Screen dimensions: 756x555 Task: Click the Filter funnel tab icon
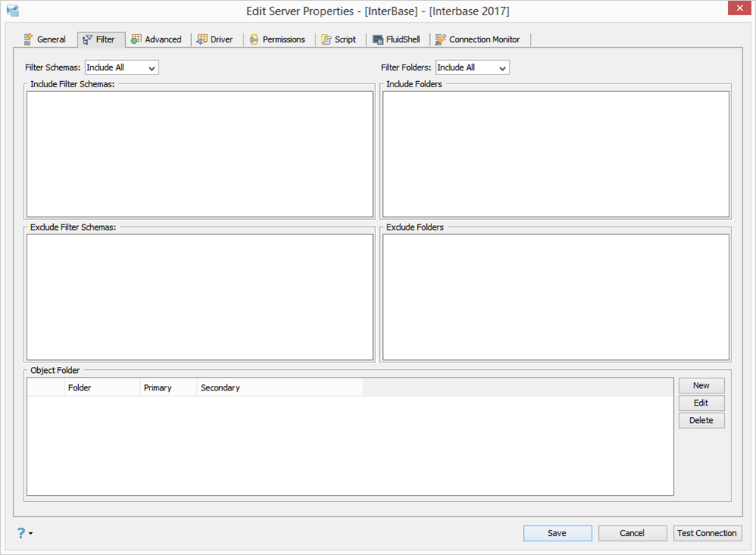87,39
